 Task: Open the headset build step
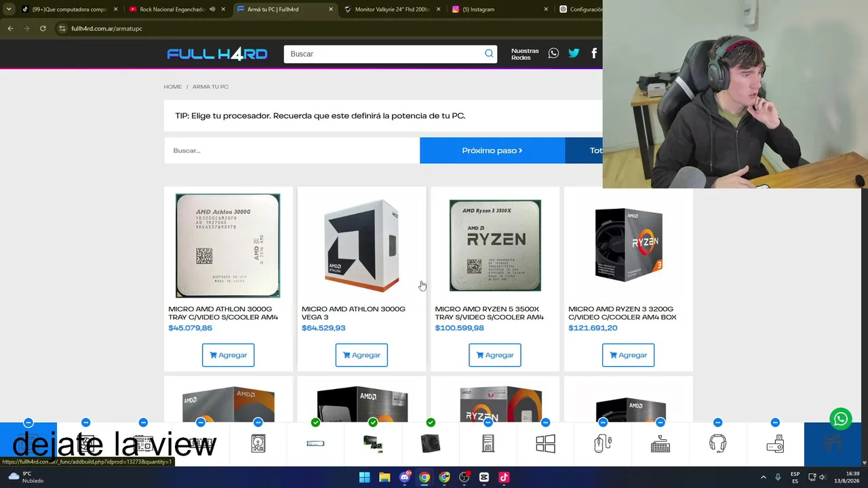point(717,444)
